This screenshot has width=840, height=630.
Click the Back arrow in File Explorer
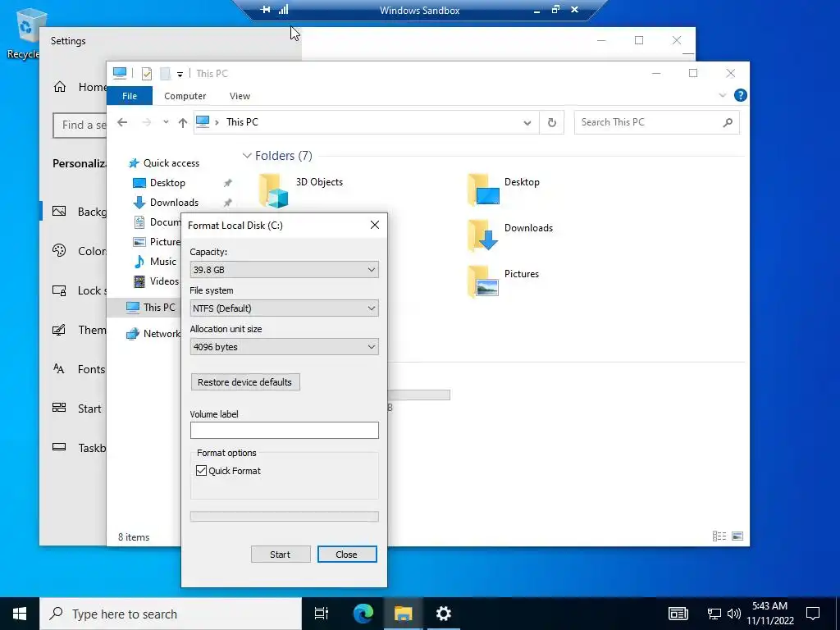click(x=123, y=122)
